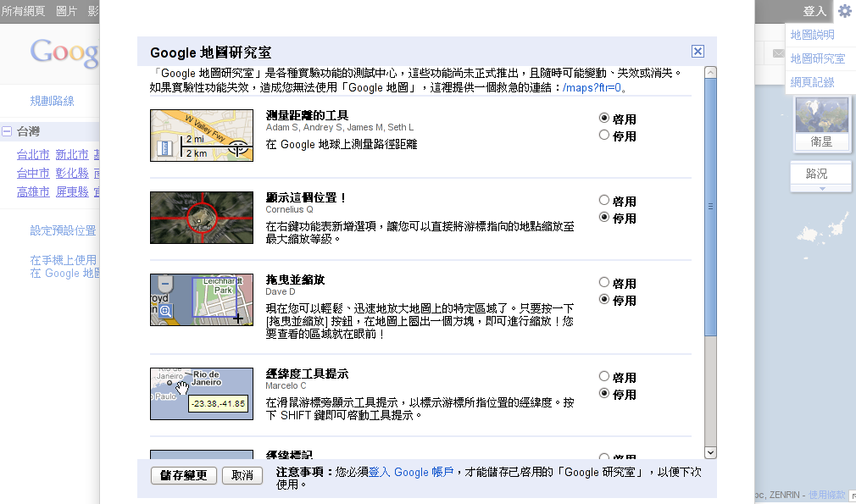Click the Google logo
Viewport: 856px width, 504px height.
(65, 53)
